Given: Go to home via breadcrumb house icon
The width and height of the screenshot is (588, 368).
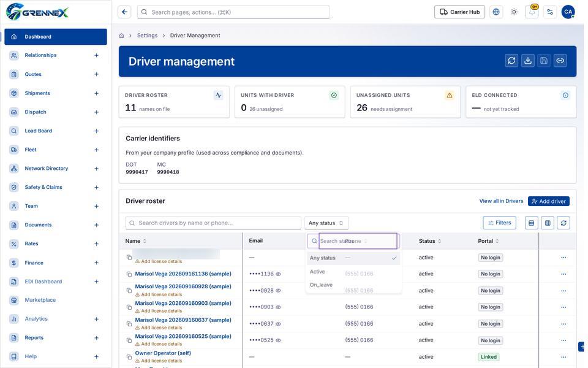Looking at the screenshot, I should coord(121,36).
